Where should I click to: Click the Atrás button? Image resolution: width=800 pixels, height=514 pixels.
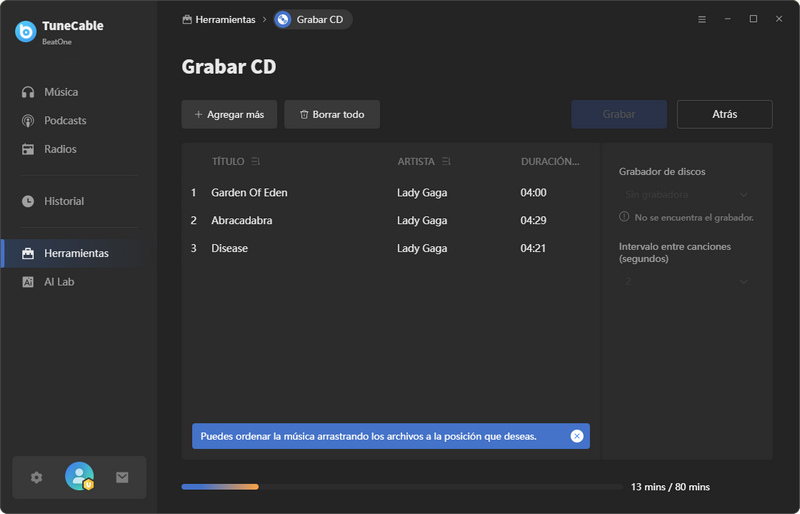click(724, 114)
